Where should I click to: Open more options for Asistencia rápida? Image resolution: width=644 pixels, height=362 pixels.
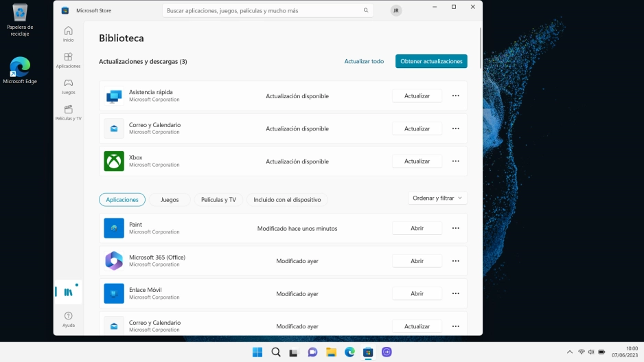[x=455, y=95]
